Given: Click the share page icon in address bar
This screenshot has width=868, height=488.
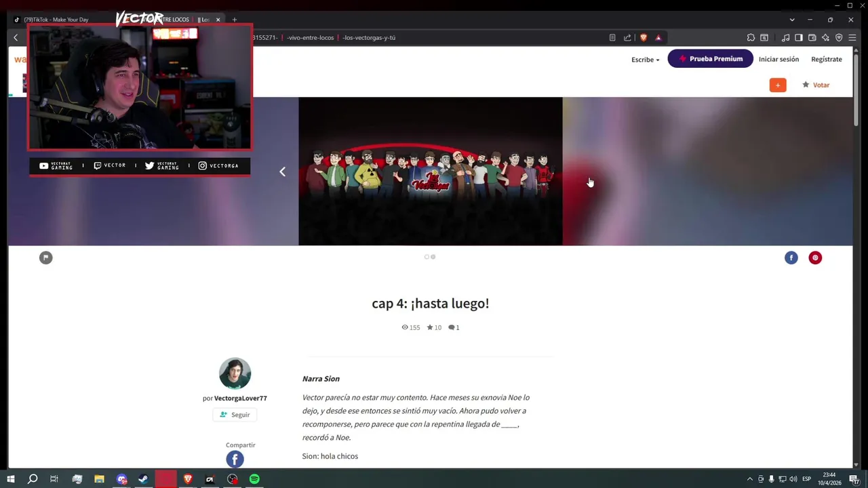Looking at the screenshot, I should click(627, 38).
